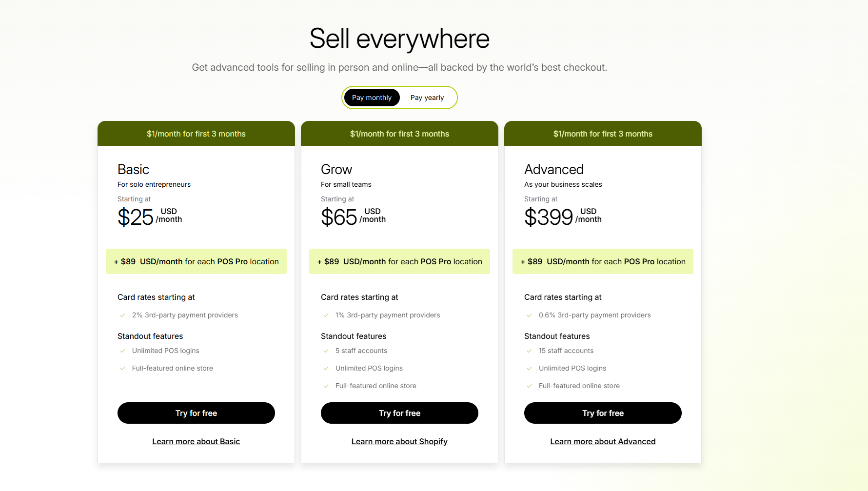
Task: Click checkmark beside 15 staff accounts in Advanced
Action: [529, 351]
